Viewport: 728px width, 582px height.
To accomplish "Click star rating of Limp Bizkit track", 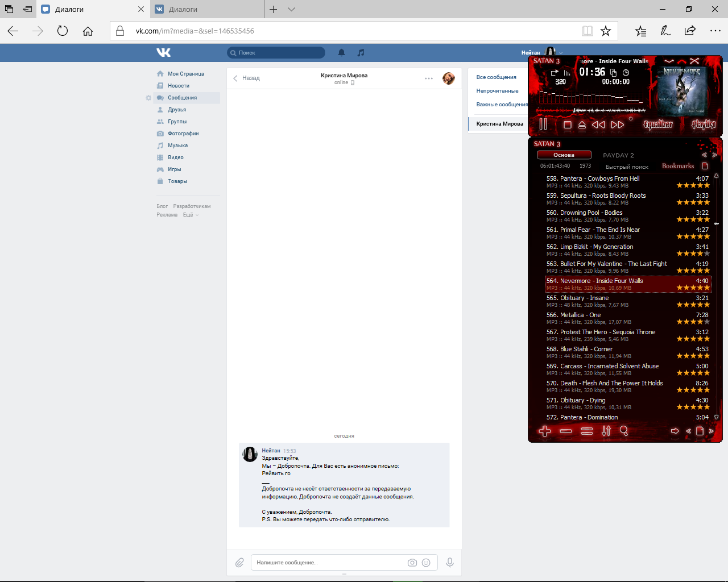I will [693, 253].
